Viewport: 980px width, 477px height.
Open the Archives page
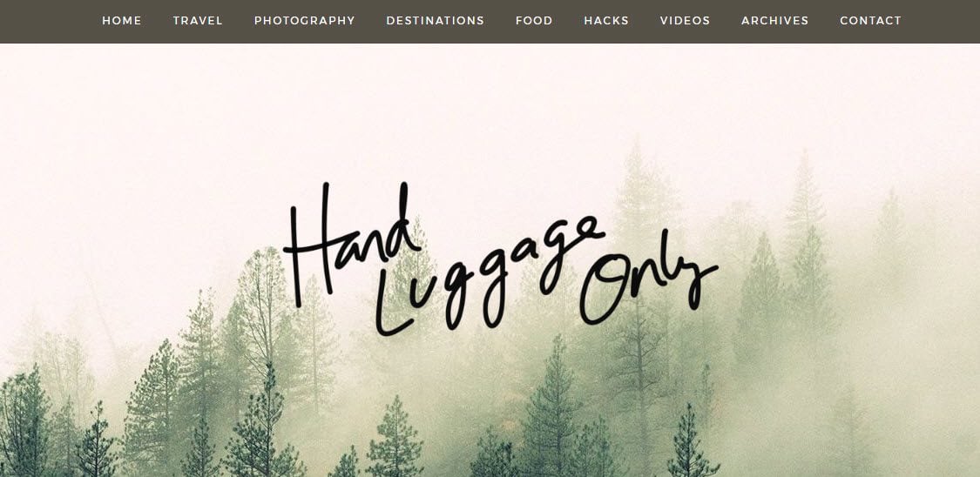(x=775, y=21)
